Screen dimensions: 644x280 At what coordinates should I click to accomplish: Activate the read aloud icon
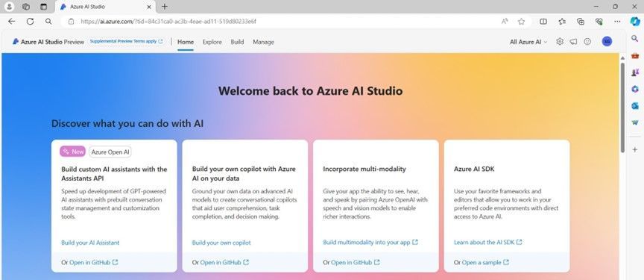pyautogui.click(x=505, y=22)
